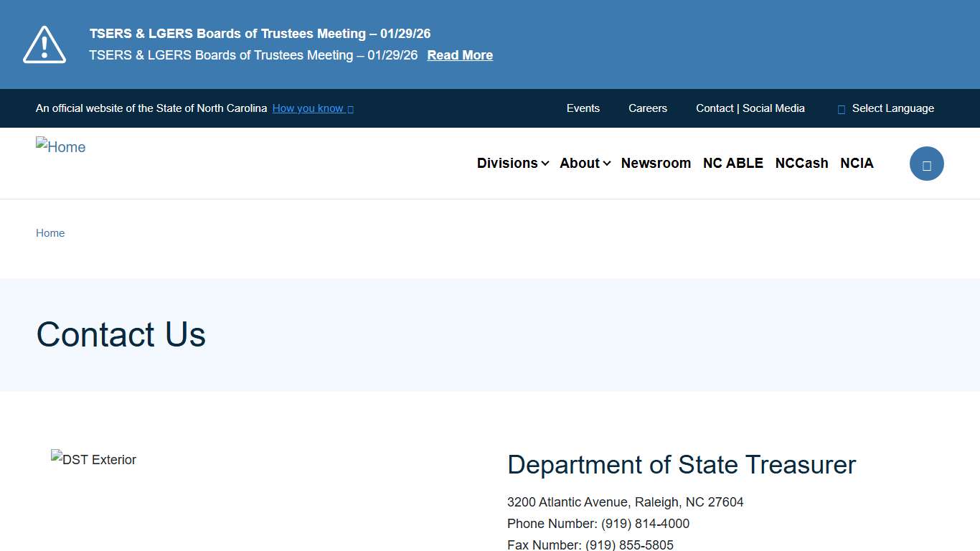
Task: Select the NC ABLE navigation item
Action: 733,163
